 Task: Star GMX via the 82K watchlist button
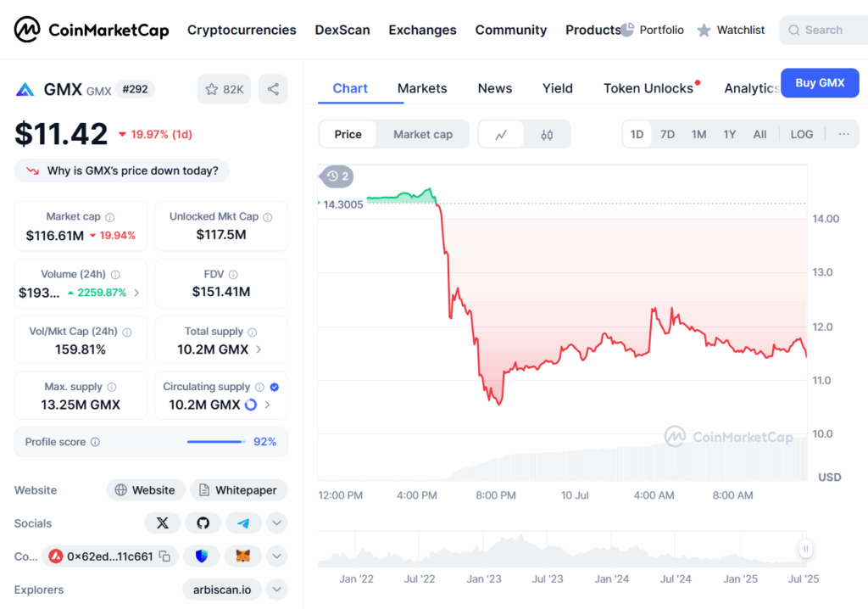223,88
